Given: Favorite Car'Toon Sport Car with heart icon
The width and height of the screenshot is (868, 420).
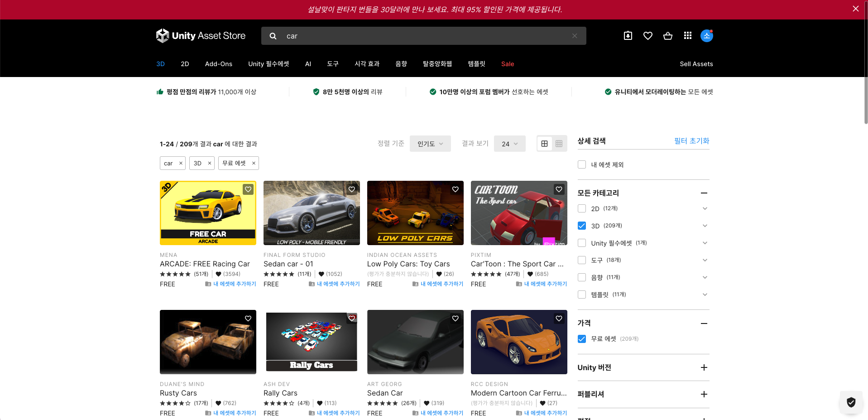Looking at the screenshot, I should coord(559,189).
